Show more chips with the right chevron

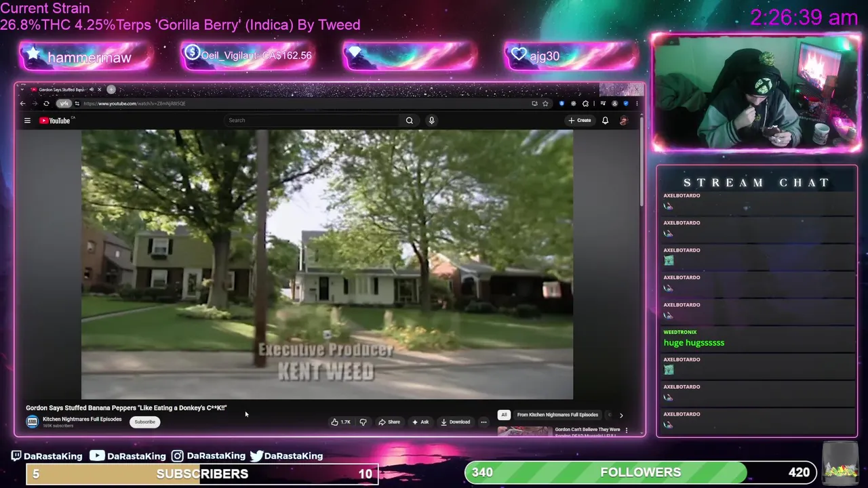621,415
